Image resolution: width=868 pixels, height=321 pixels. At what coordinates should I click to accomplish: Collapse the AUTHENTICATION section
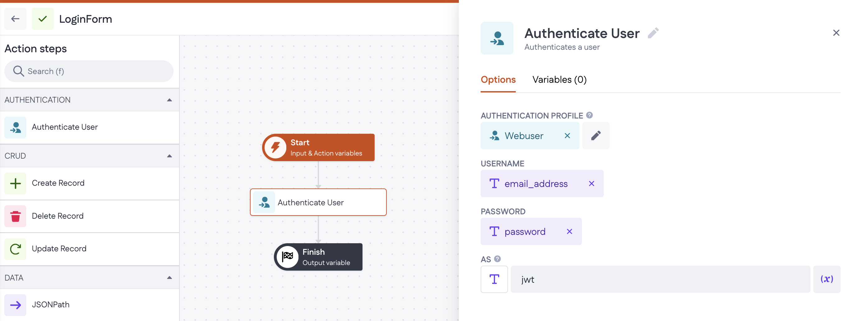169,100
